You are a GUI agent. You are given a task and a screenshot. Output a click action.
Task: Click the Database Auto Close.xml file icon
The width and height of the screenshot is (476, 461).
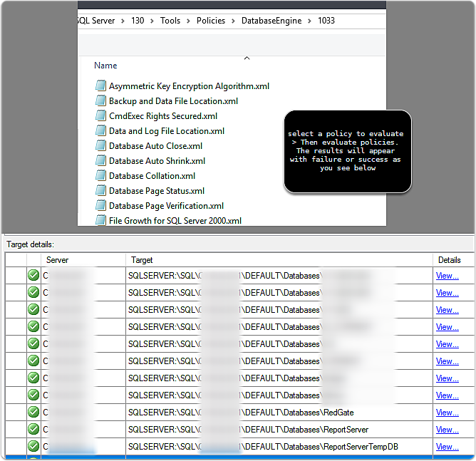[100, 146]
